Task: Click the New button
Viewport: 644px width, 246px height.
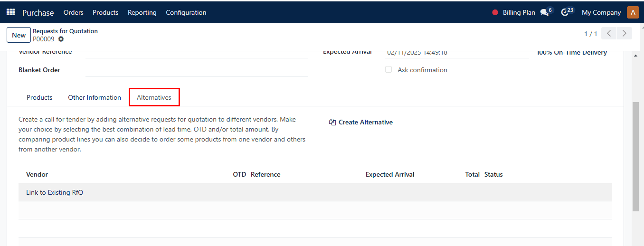Action: (19, 35)
